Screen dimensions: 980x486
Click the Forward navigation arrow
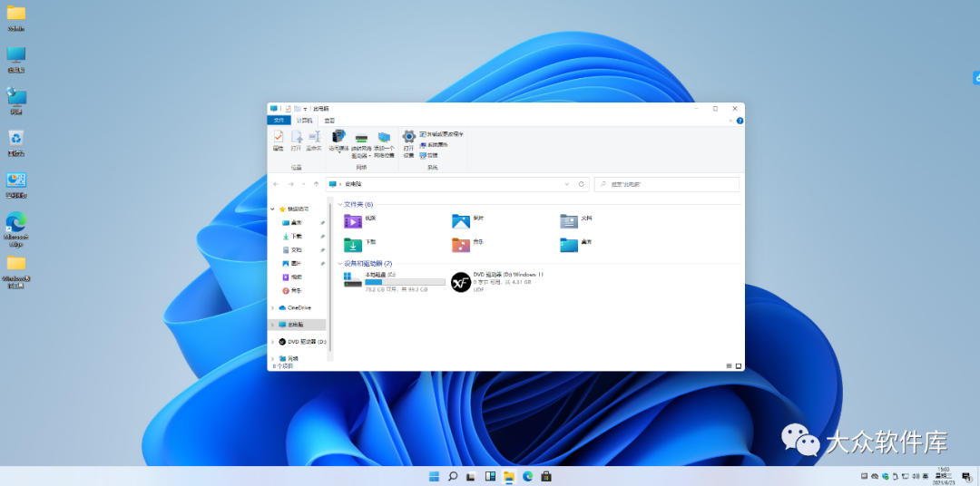click(290, 184)
